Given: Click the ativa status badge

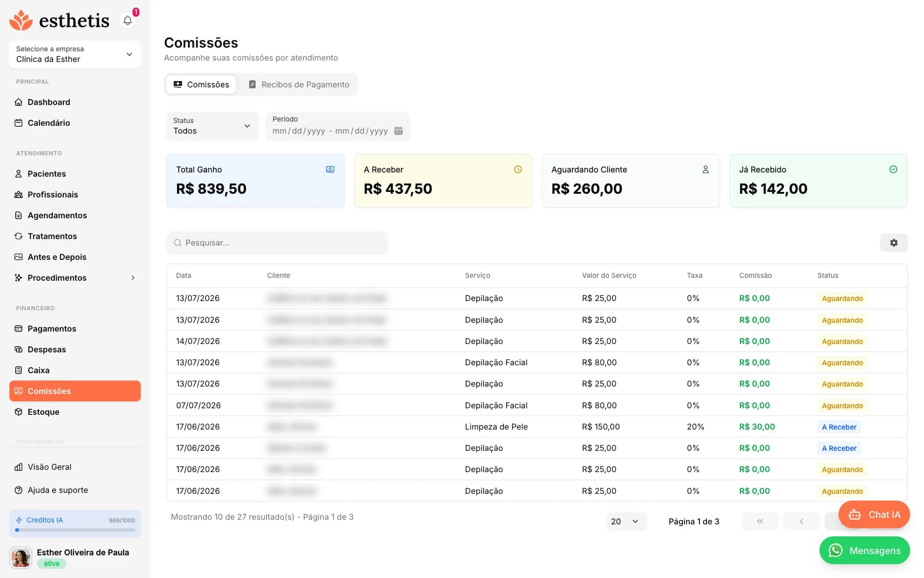Looking at the screenshot, I should tap(51, 564).
